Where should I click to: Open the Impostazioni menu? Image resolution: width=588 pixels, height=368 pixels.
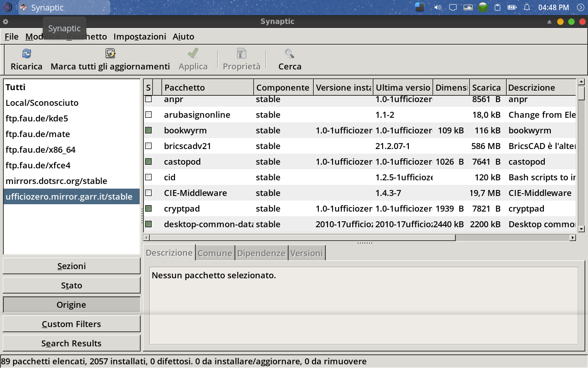point(140,36)
